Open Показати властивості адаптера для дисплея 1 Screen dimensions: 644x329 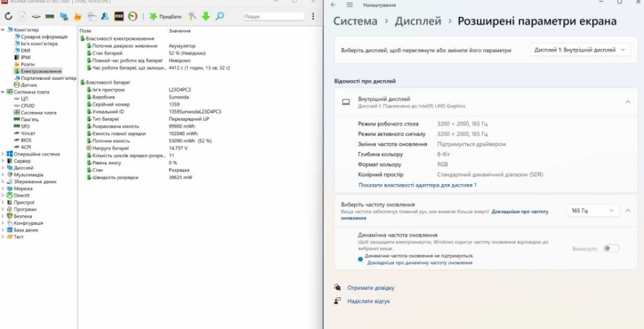[x=417, y=185]
